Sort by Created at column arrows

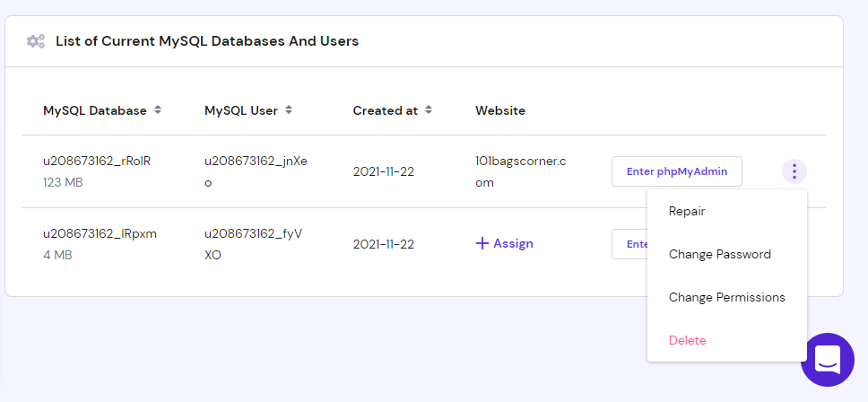pyautogui.click(x=429, y=110)
